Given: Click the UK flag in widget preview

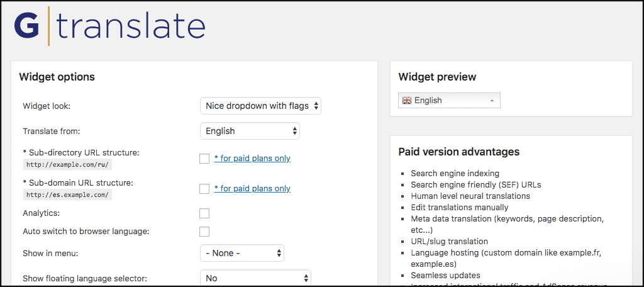Looking at the screenshot, I should click(x=407, y=100).
